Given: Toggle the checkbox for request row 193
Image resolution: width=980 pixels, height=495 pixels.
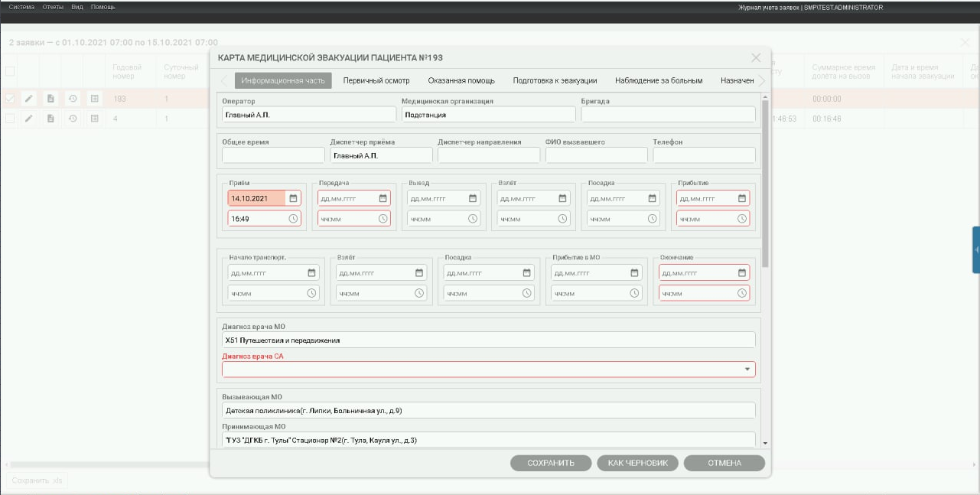Looking at the screenshot, I should [10, 98].
